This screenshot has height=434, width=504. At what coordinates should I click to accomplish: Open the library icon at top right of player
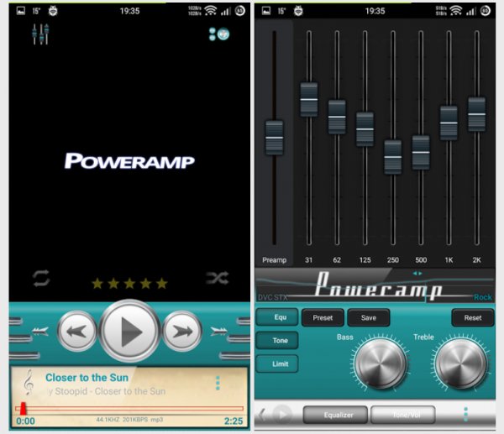tap(219, 34)
